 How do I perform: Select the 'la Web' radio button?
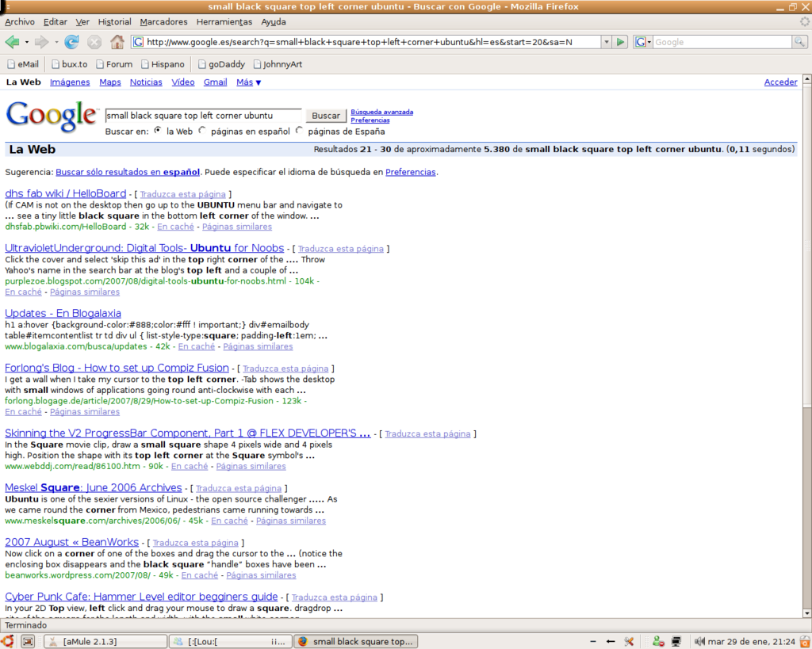159,131
